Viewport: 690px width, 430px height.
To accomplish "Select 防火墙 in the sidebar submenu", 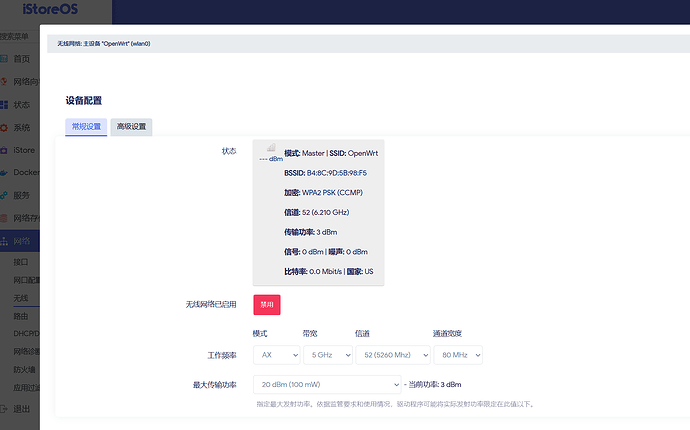I will point(25,368).
